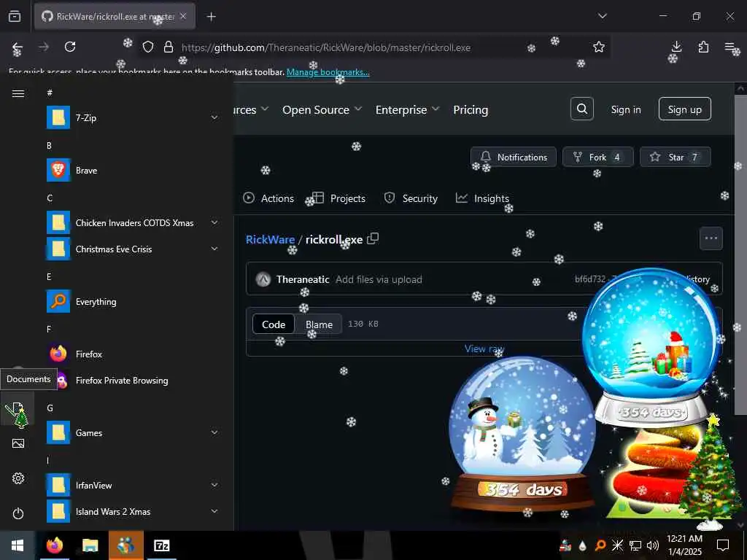Expand the IrfanView folder chevron
This screenshot has width=747, height=560.
click(214, 485)
